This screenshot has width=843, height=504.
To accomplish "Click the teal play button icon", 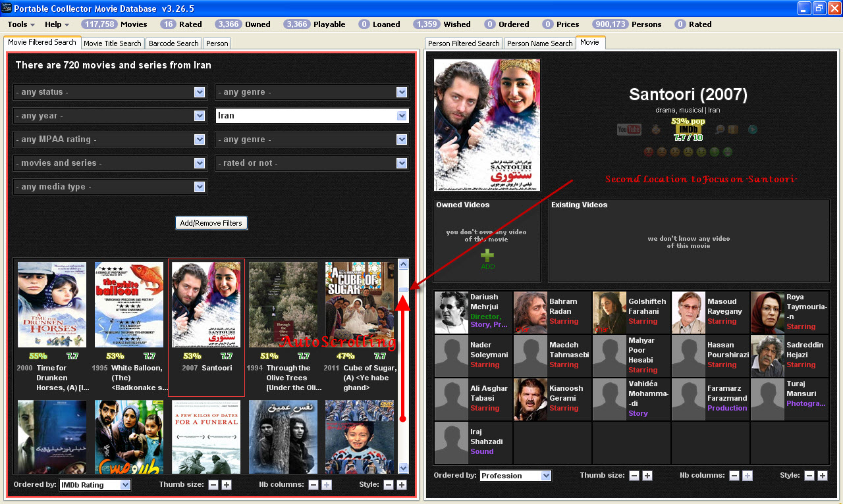I will (753, 130).
